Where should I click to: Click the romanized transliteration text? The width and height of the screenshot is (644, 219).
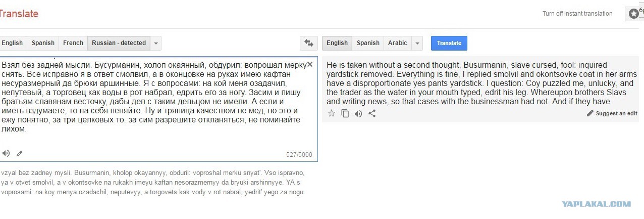tap(153, 182)
